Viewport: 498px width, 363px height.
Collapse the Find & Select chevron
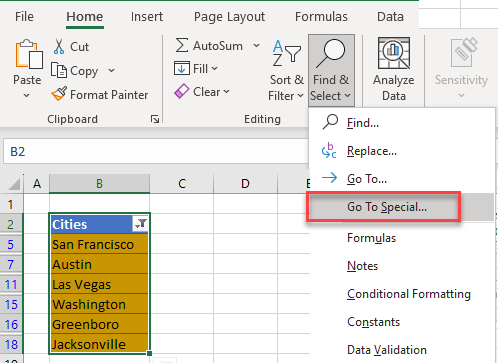click(347, 96)
